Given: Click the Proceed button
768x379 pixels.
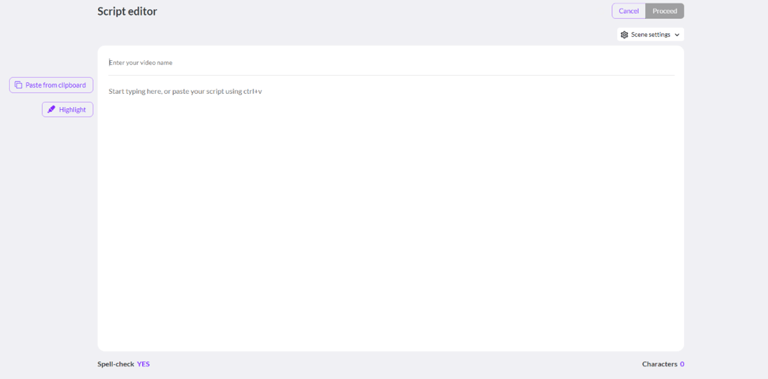Looking at the screenshot, I should pos(665,11).
